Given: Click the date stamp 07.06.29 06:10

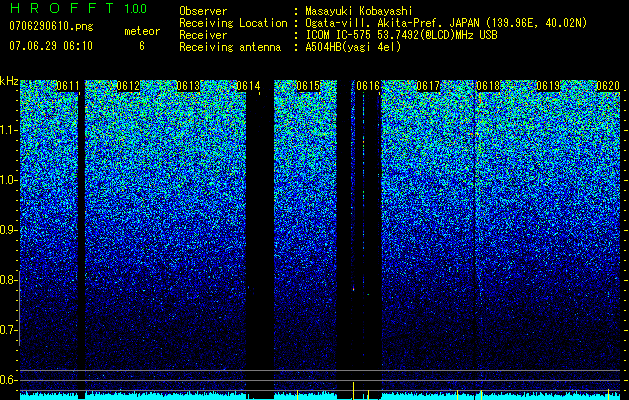Looking at the screenshot, I should 51,46.
